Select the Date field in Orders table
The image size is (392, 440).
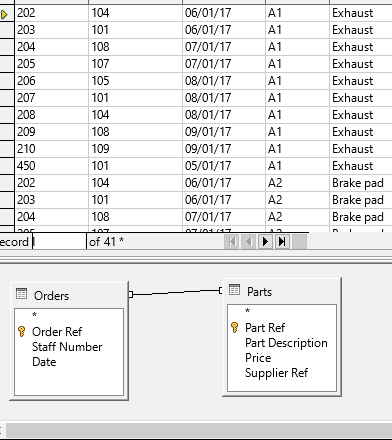click(44, 362)
